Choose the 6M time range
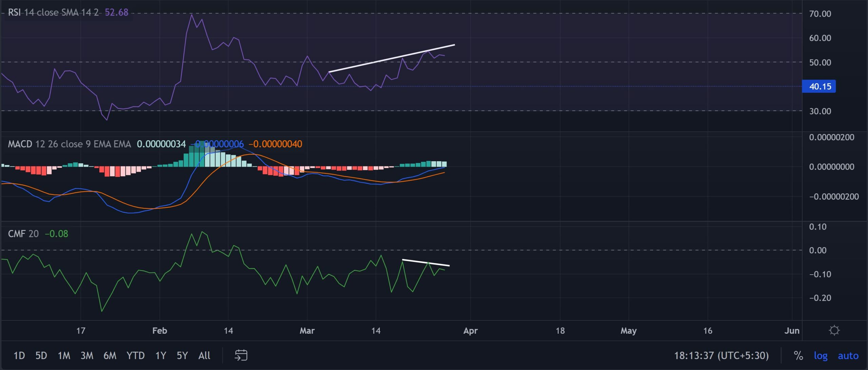 click(x=110, y=355)
